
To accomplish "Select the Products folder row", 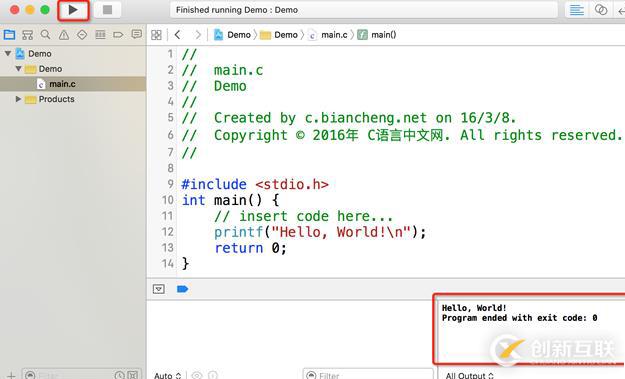I will click(73, 99).
